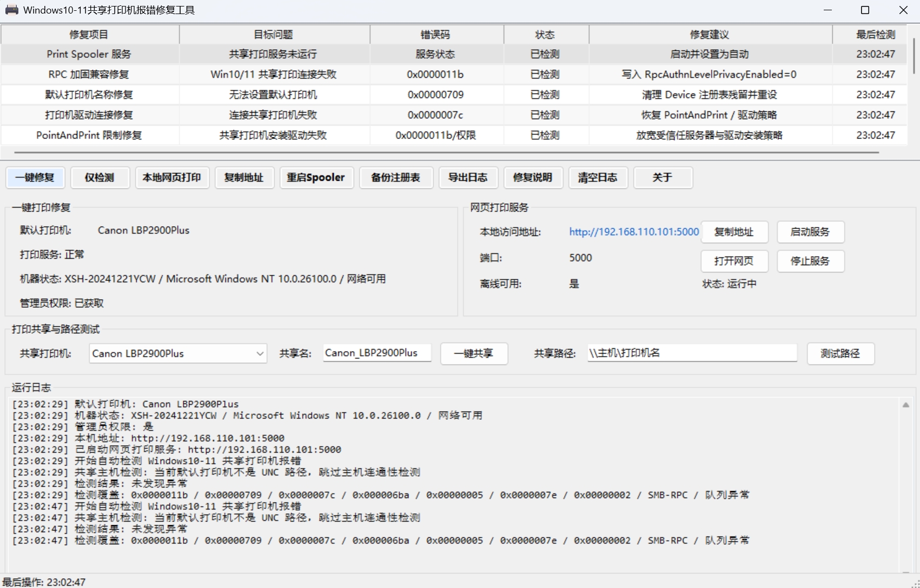
Task: Click 复制地址 in the toolbar row
Action: coord(244,177)
